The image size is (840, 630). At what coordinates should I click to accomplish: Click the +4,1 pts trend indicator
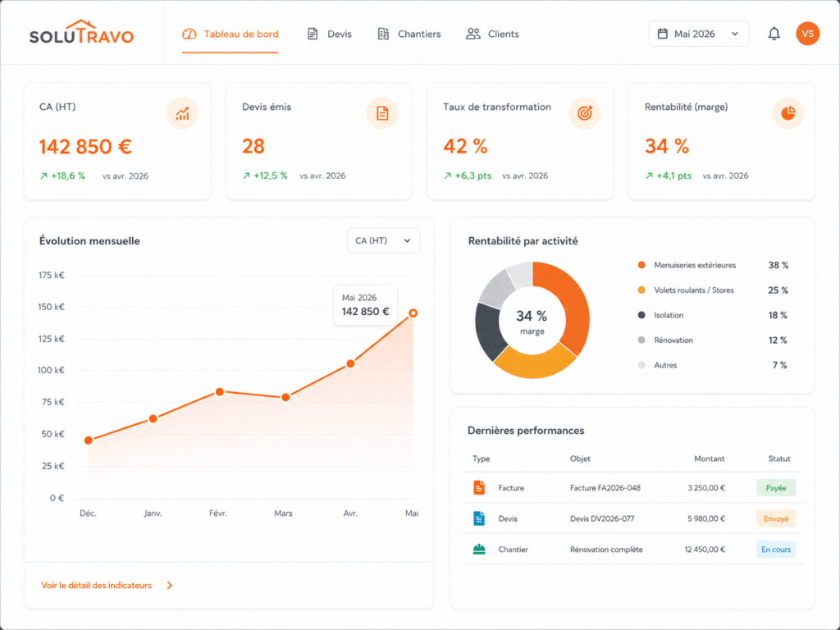669,176
